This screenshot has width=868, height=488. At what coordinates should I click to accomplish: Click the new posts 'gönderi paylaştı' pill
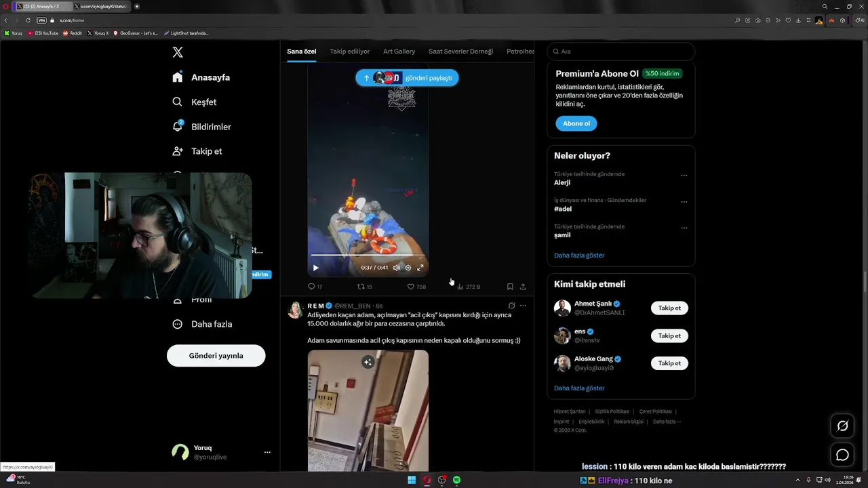click(x=407, y=78)
